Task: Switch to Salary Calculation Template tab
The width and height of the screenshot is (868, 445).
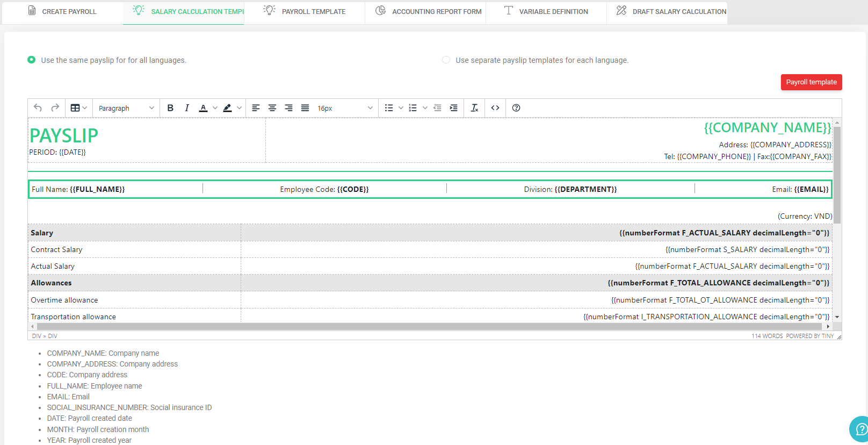Action: tap(184, 12)
